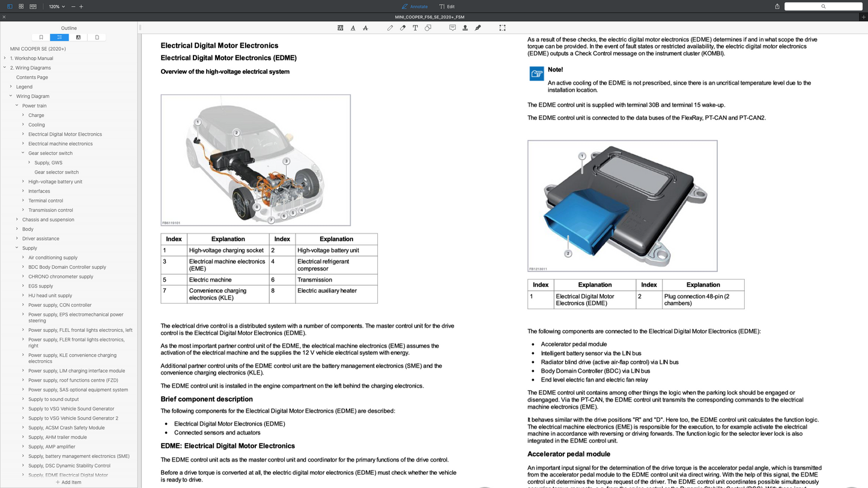Click Add Item at outline bottom

pyautogui.click(x=68, y=482)
